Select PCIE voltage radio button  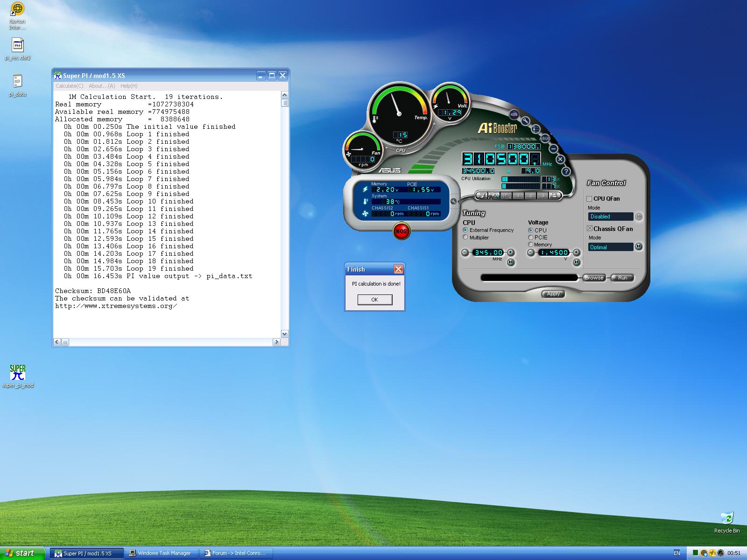click(531, 237)
